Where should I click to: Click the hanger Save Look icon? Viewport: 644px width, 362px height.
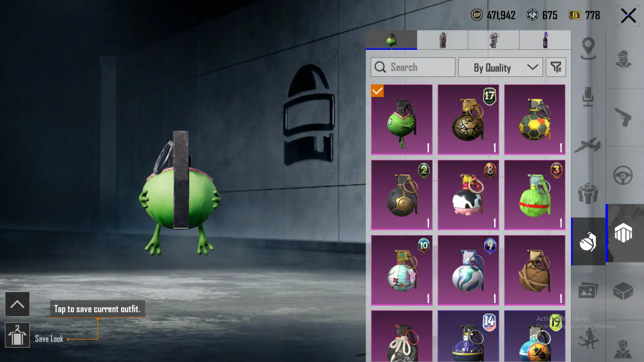[x=17, y=335]
